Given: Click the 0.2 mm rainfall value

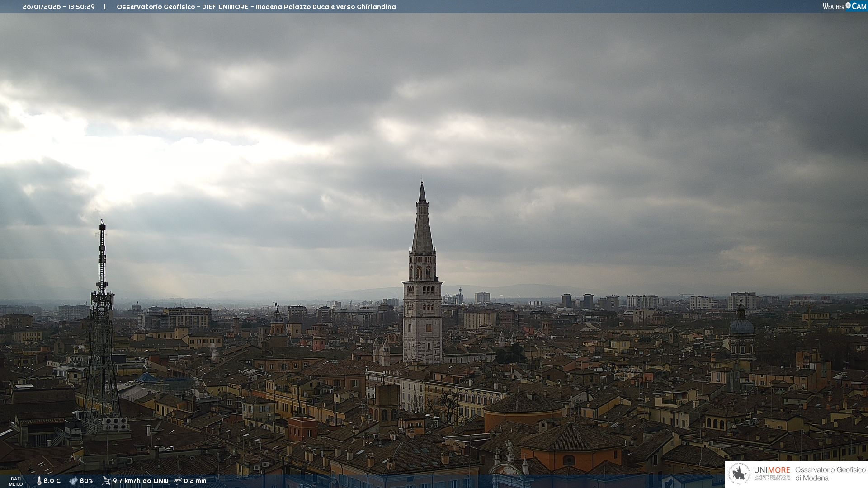Looking at the screenshot, I should 195,481.
